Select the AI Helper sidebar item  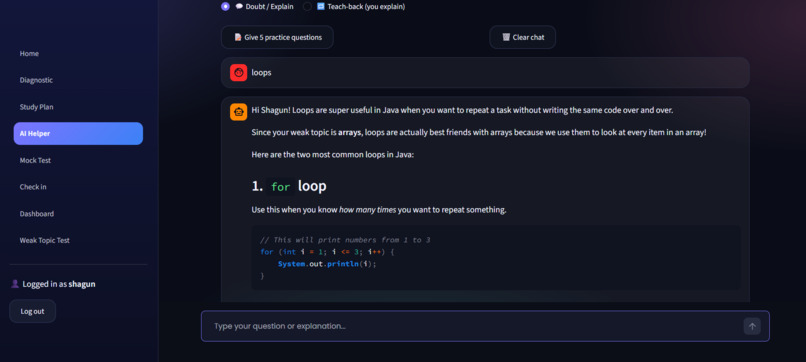pos(78,134)
